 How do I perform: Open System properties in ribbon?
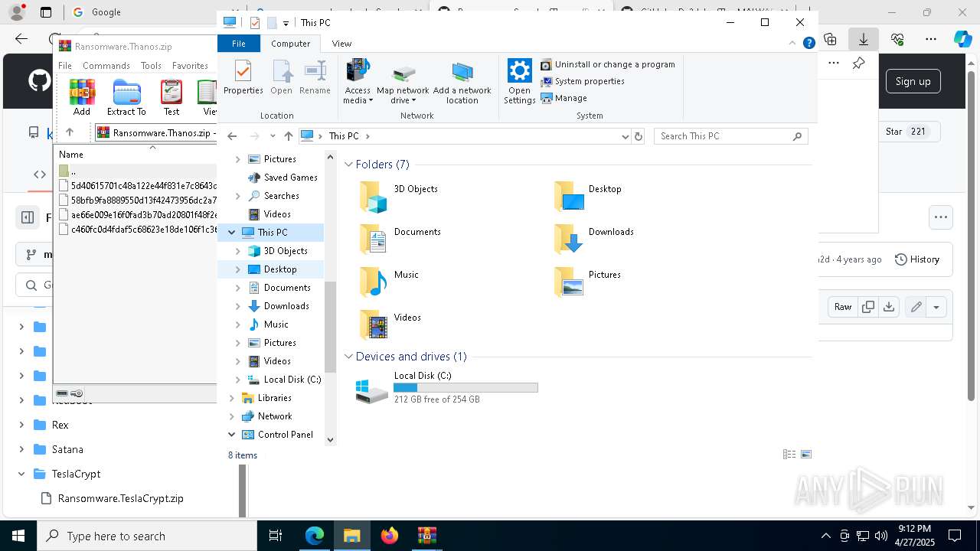[583, 81]
